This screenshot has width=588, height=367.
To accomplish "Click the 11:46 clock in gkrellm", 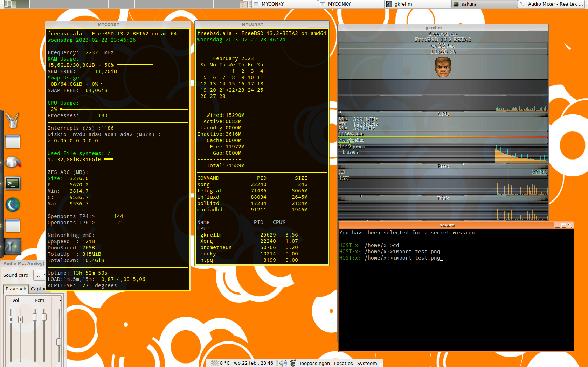I will click(x=443, y=52).
